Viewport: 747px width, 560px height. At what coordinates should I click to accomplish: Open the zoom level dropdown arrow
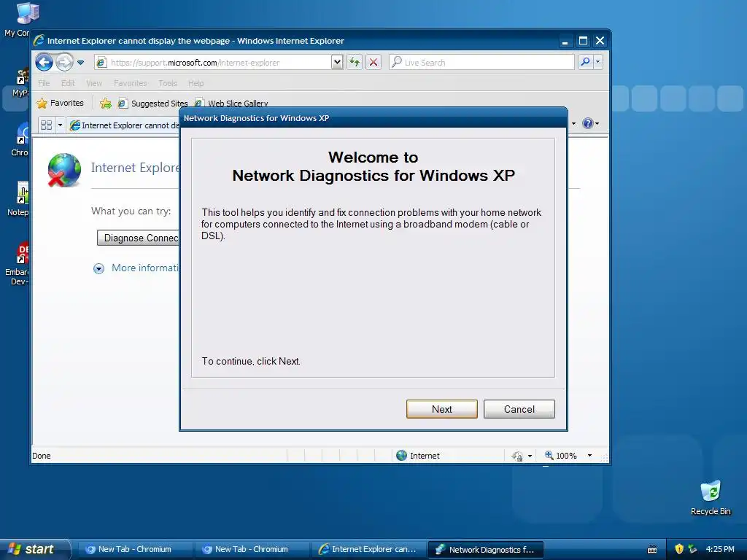click(589, 456)
